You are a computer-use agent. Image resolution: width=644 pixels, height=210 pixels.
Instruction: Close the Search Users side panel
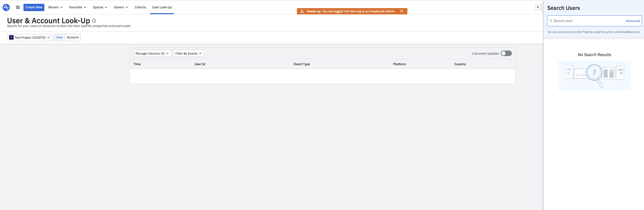click(538, 7)
